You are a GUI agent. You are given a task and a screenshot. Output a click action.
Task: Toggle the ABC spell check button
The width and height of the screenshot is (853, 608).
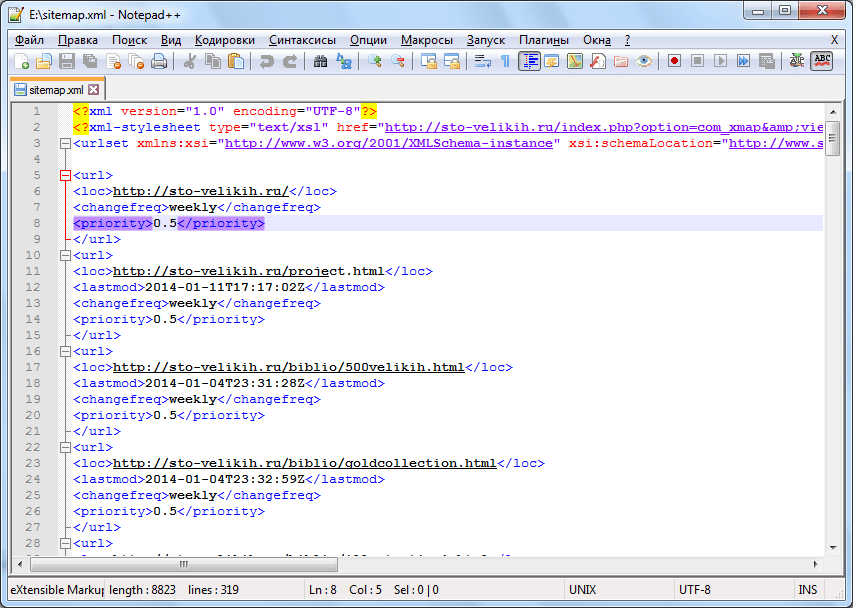(x=822, y=62)
